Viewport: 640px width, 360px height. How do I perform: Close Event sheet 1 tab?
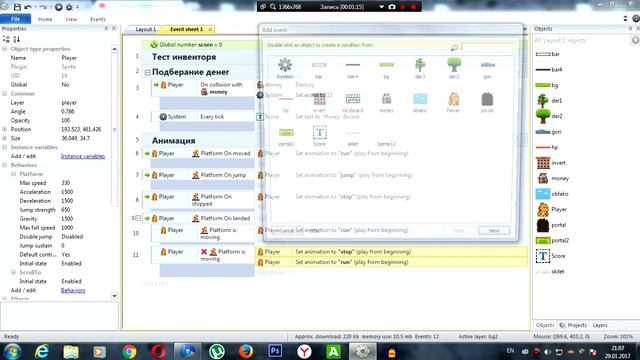pyautogui.click(x=211, y=29)
